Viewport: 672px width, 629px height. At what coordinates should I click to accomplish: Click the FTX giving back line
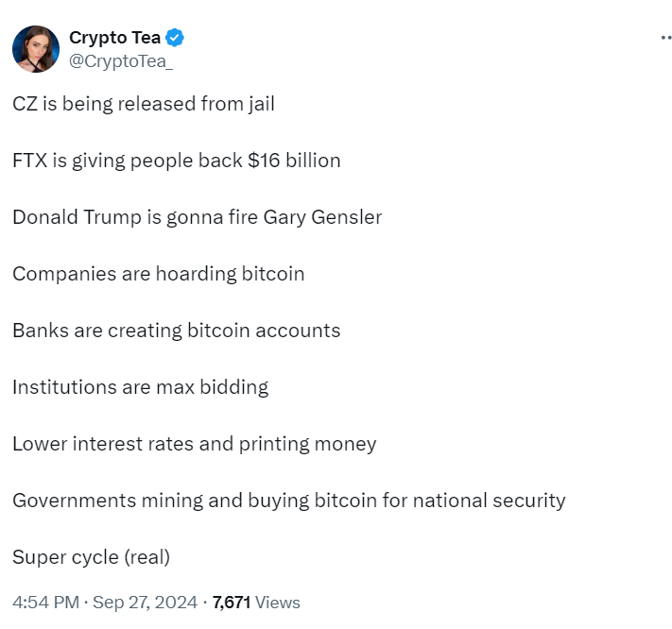(176, 161)
